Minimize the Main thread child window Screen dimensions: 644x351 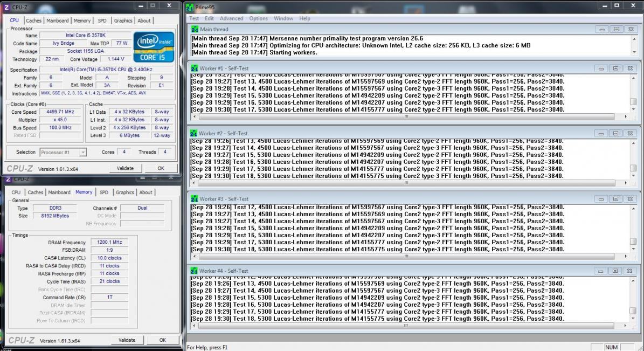[602, 29]
